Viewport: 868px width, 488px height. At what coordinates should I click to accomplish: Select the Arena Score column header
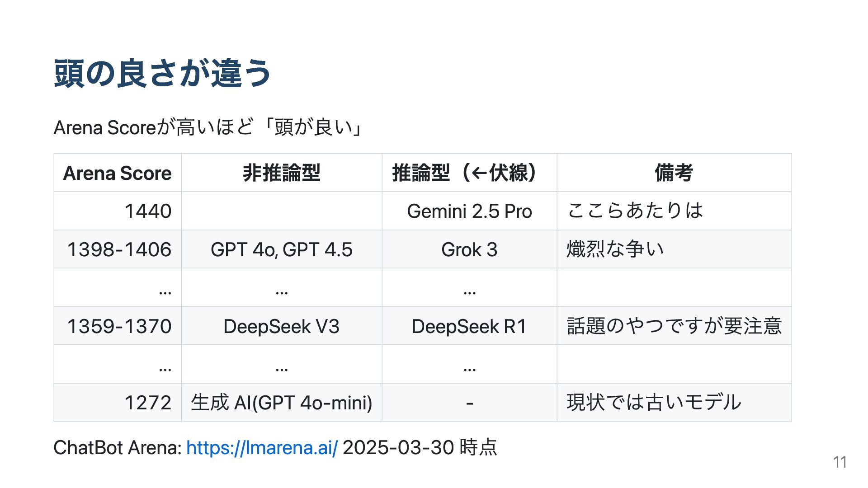click(118, 173)
